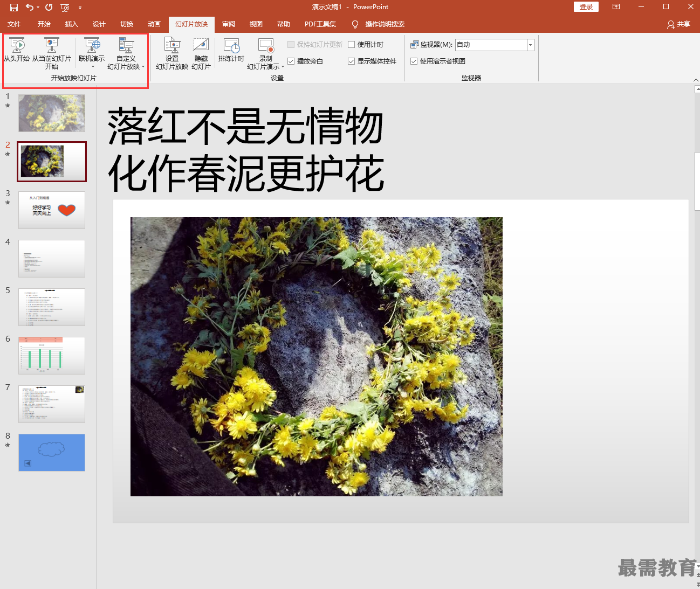Click the lightbulb Tell Me search icon
The image size is (700, 589).
355,24
